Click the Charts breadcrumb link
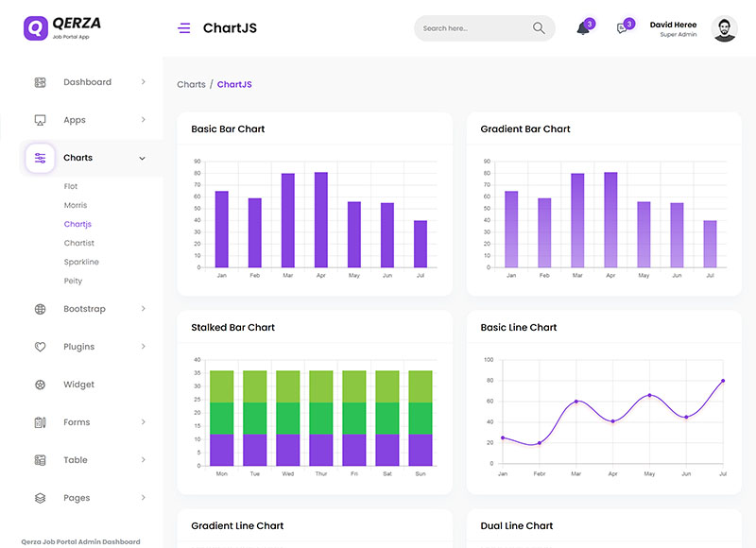 coord(191,84)
